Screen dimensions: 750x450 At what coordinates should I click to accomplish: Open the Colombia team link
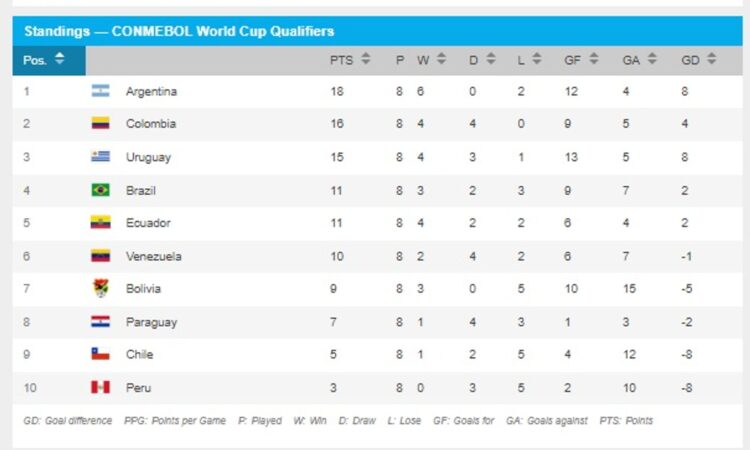pos(151,124)
